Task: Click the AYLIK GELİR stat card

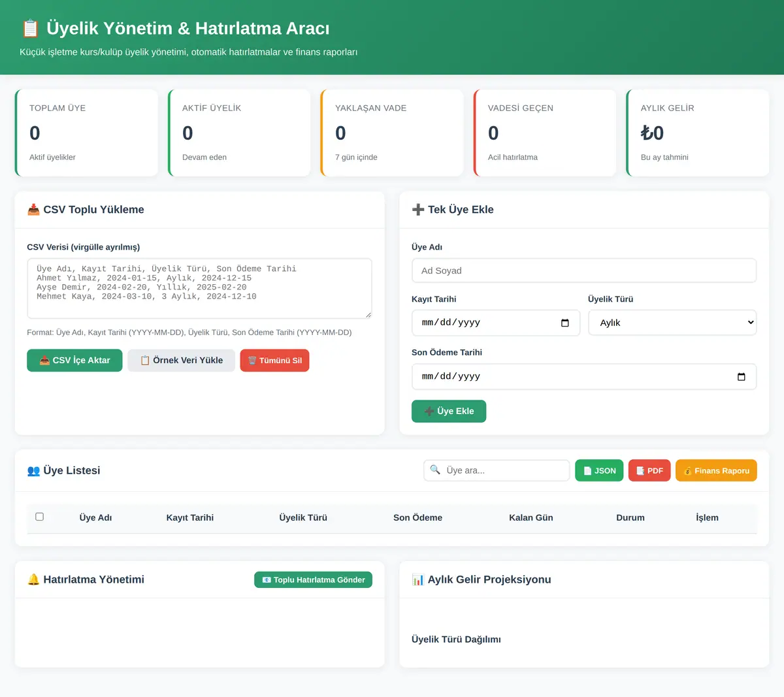Action: coord(698,133)
